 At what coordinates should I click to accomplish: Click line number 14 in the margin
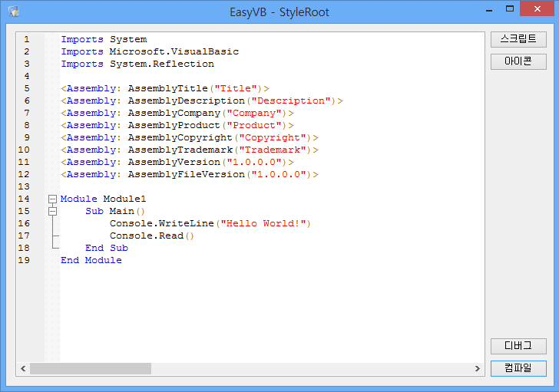point(24,199)
